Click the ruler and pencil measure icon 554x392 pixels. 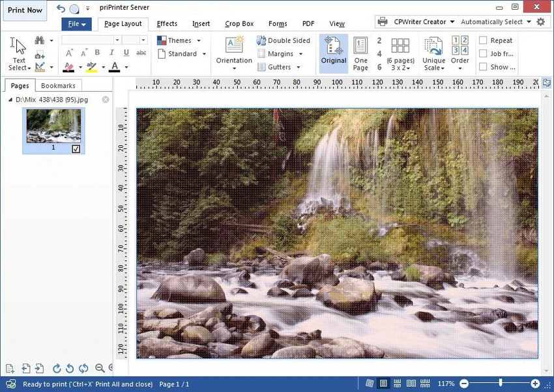click(40, 66)
